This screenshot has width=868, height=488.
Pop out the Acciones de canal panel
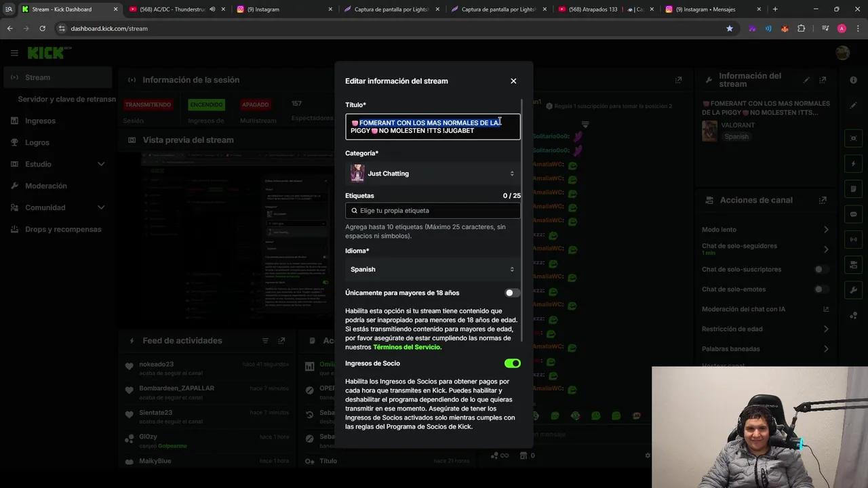[823, 201]
